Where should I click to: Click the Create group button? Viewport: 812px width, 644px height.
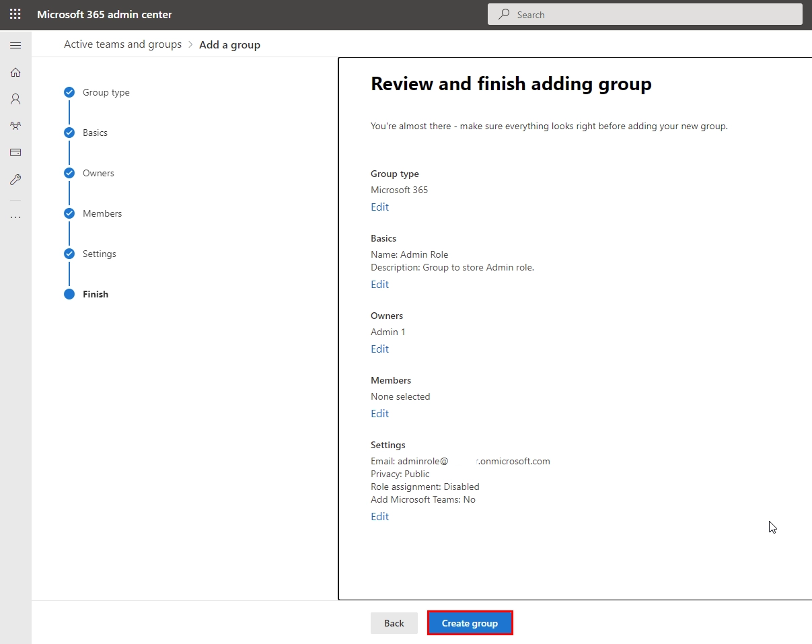(x=470, y=623)
